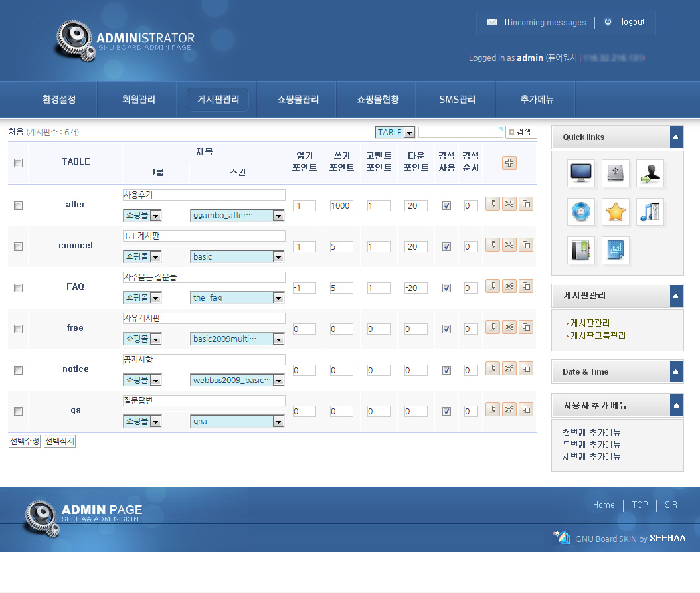Click the edit pencil icon for after board

point(492,203)
